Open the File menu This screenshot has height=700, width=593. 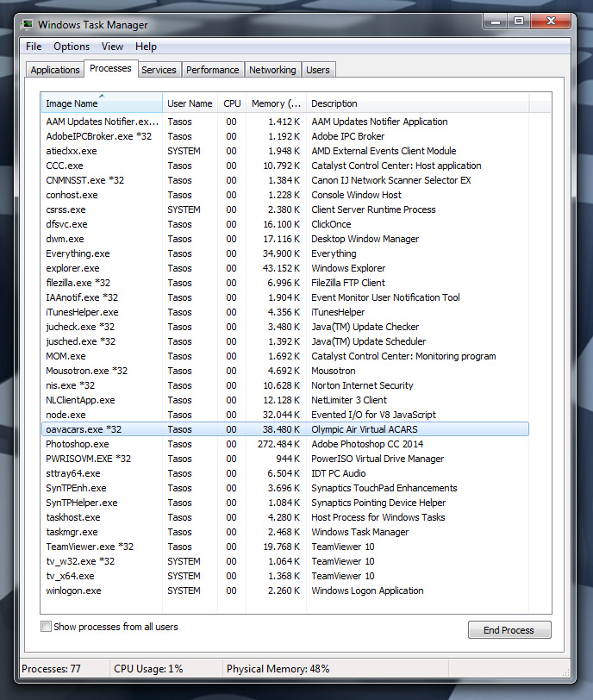pos(34,47)
